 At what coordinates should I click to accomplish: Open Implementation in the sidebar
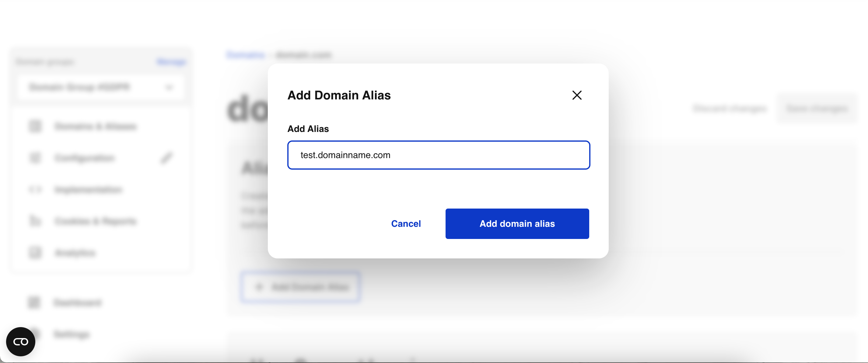[x=88, y=190]
